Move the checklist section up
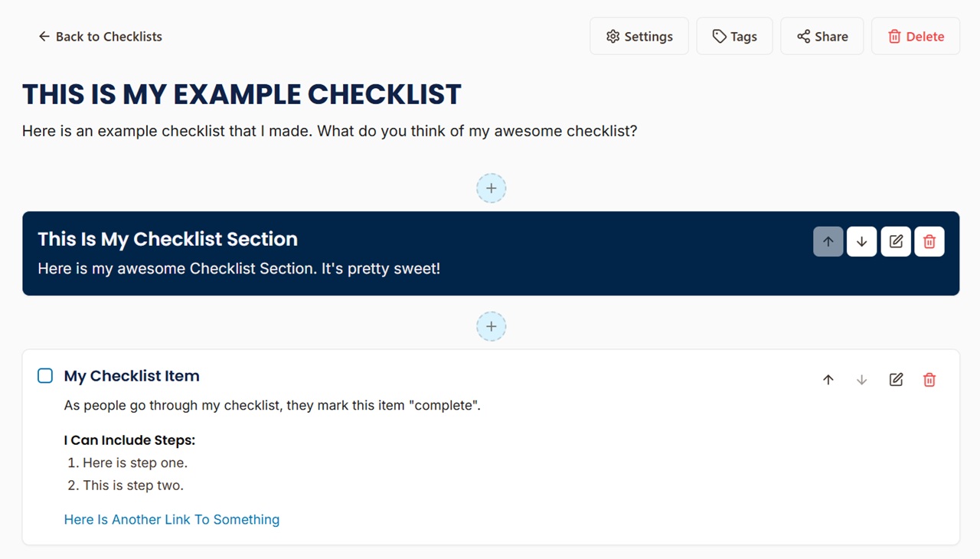This screenshot has height=559, width=980. coord(828,241)
